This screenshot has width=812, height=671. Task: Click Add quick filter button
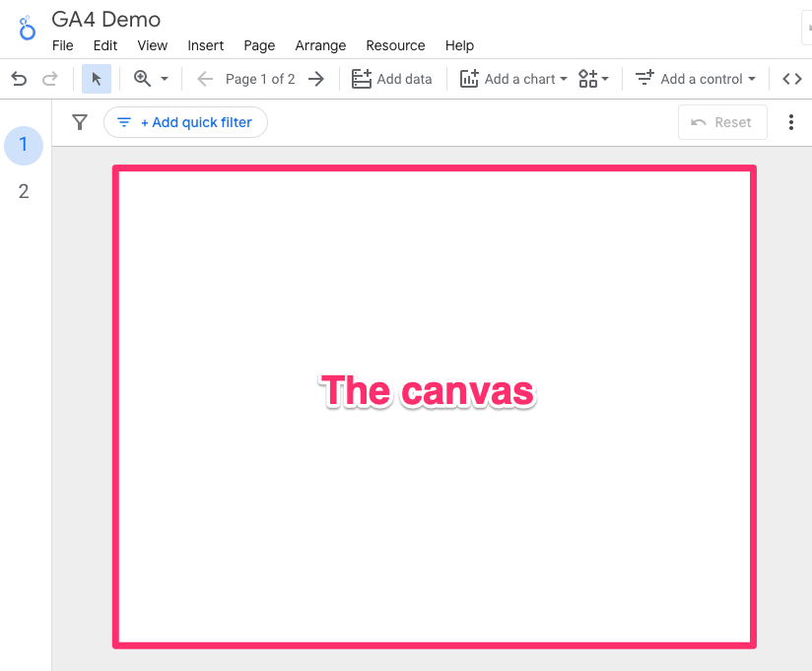185,122
